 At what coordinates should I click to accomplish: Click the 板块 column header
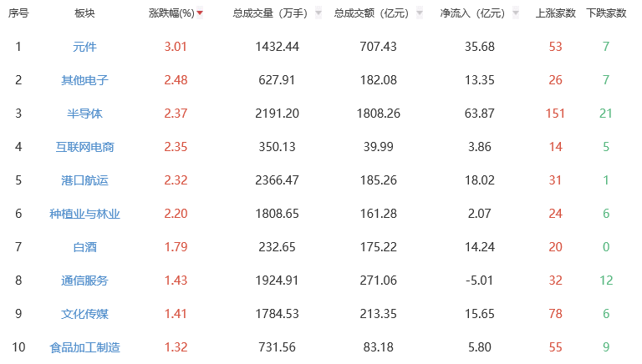pyautogui.click(x=84, y=13)
